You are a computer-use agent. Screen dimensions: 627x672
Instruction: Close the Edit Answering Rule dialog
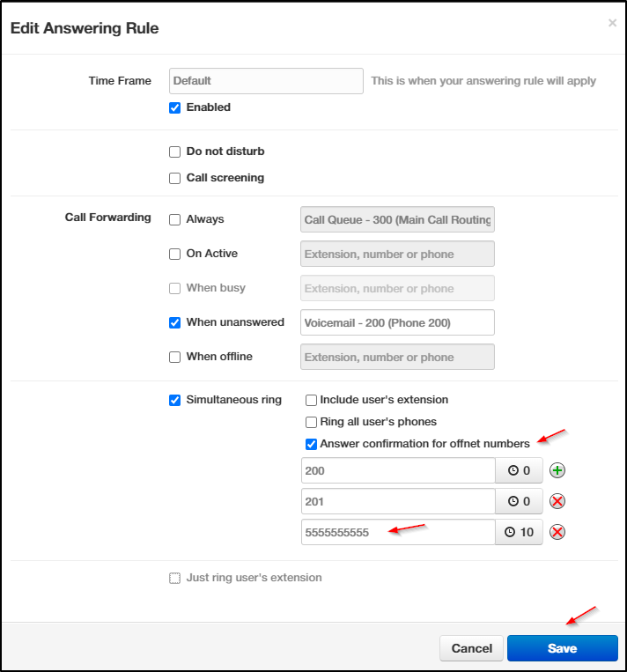coord(612,23)
